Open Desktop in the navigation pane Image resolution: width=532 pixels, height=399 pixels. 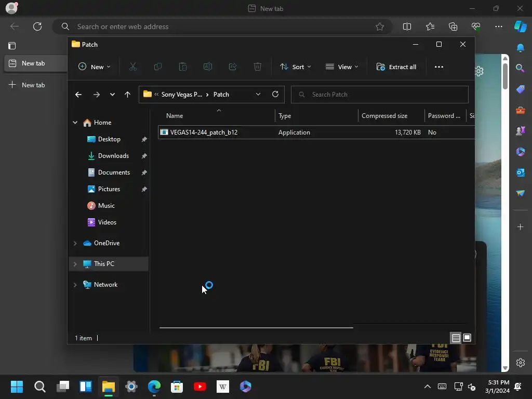[109, 139]
